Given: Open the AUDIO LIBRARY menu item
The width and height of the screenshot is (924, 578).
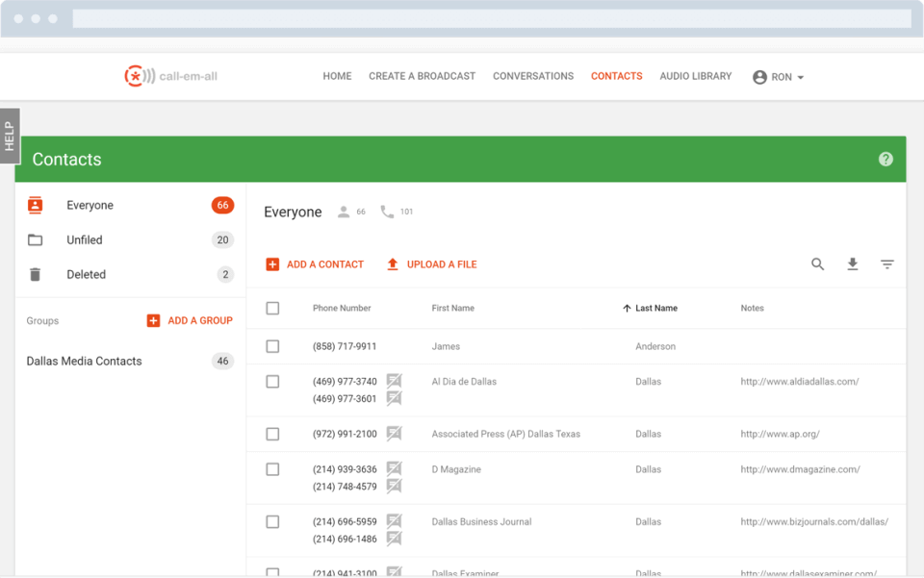Looking at the screenshot, I should click(695, 76).
